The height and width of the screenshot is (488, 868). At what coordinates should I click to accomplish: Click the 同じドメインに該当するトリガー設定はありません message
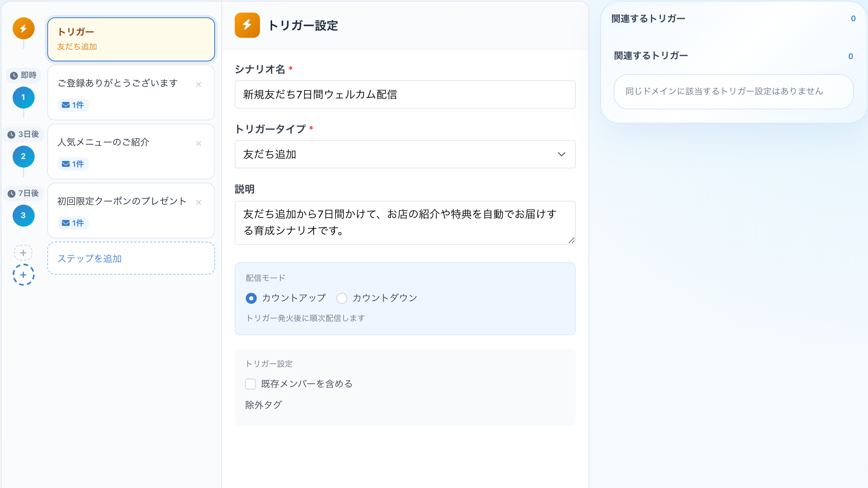coord(733,92)
